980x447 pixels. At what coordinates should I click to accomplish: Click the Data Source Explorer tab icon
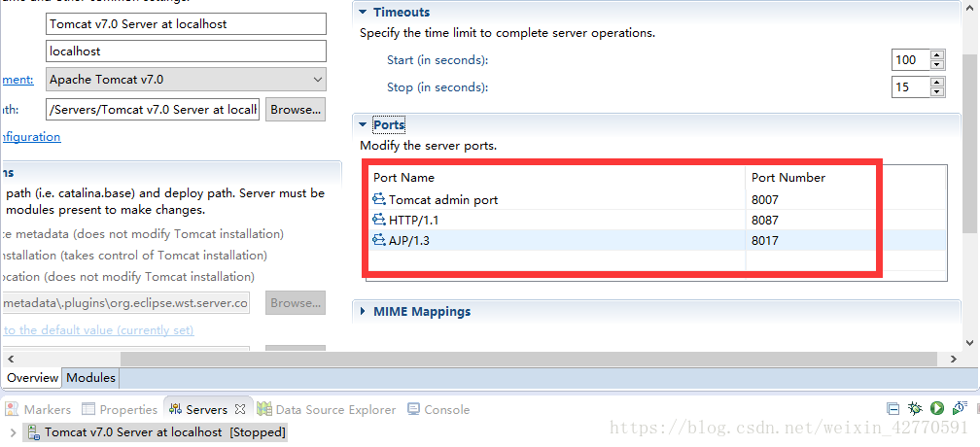click(x=263, y=409)
